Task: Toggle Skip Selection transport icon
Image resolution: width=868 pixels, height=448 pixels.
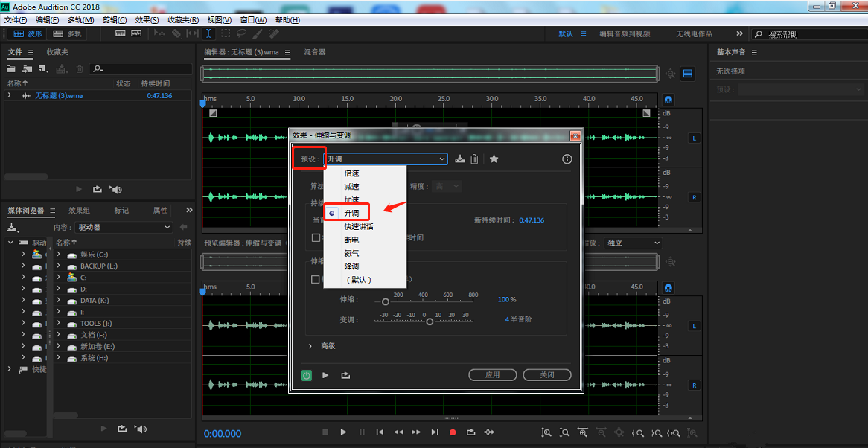Action: (489, 432)
